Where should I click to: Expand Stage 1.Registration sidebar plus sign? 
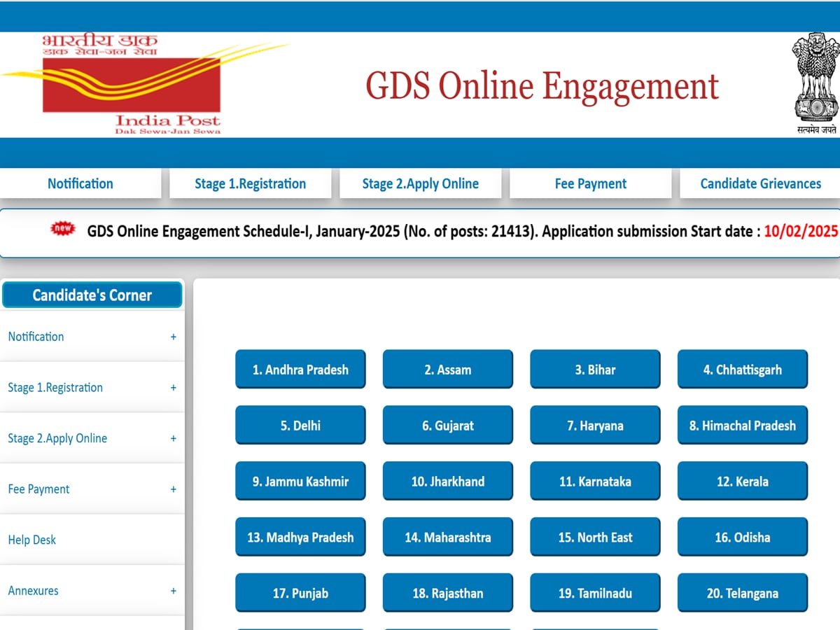(174, 388)
